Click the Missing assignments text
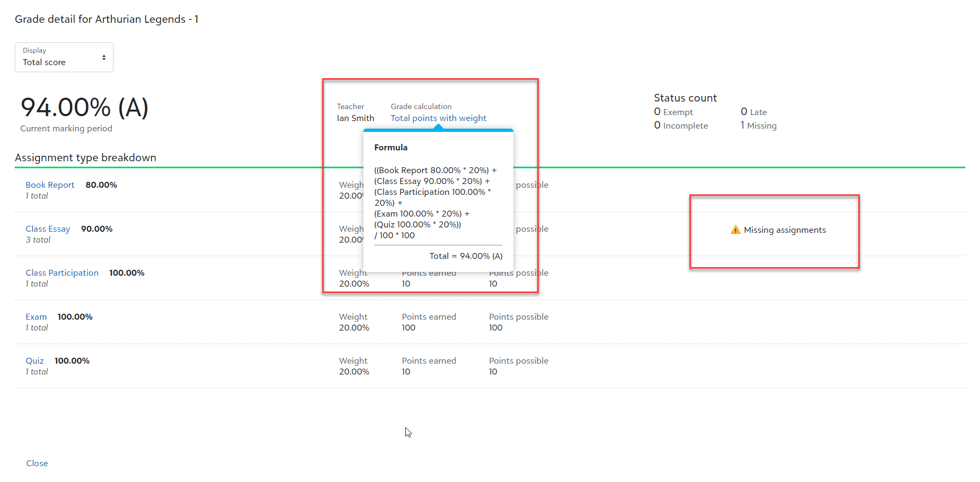 click(x=785, y=230)
